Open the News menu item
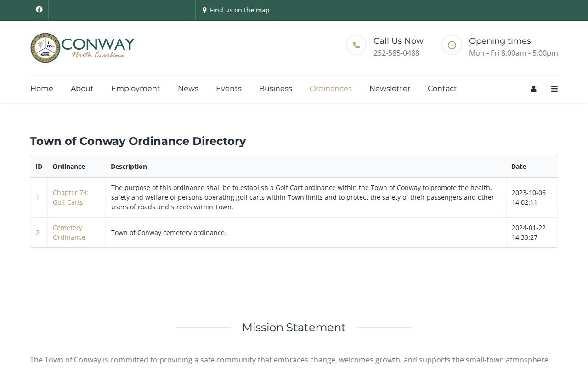588x368 pixels. coord(188,89)
